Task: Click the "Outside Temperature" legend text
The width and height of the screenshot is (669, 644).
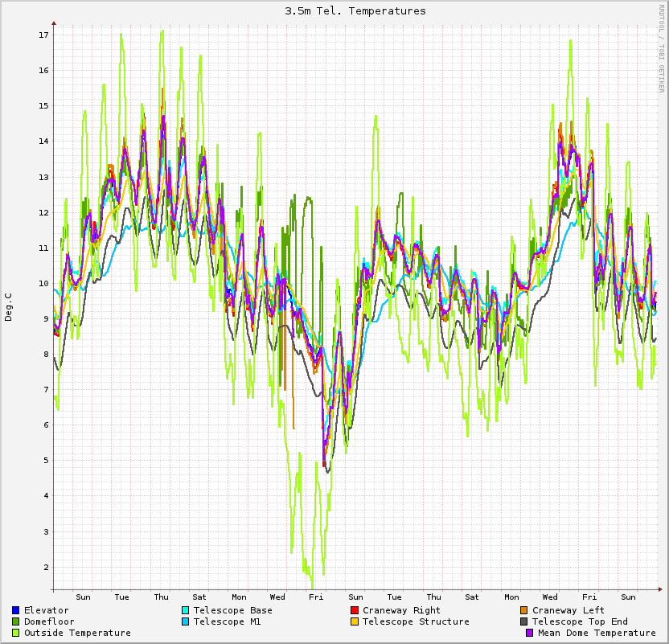Action: [x=77, y=633]
